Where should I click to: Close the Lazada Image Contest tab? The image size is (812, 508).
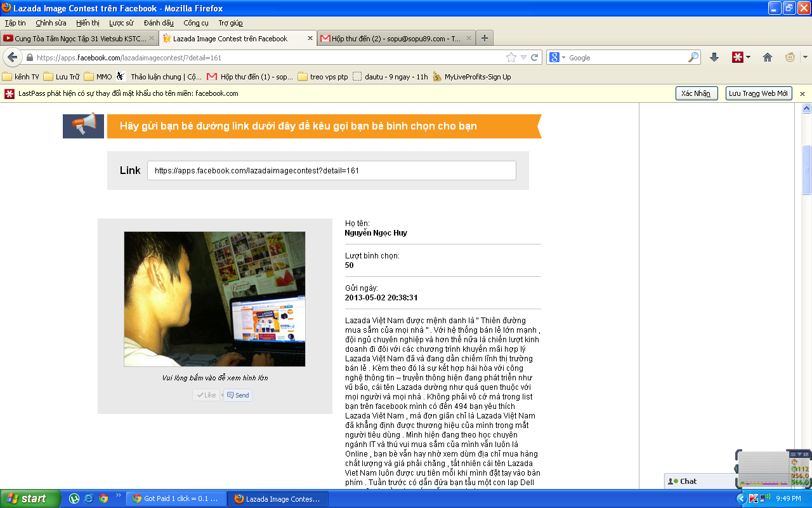pyautogui.click(x=310, y=38)
